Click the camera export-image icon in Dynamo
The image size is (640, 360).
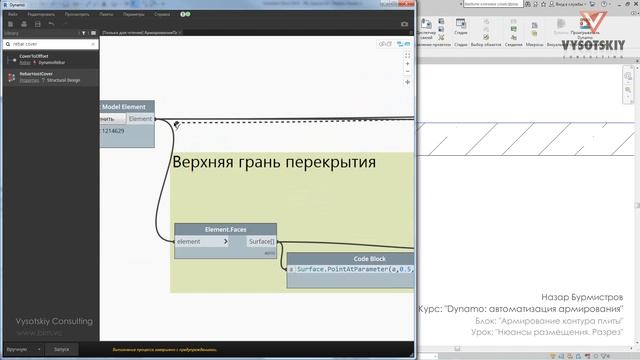[404, 24]
